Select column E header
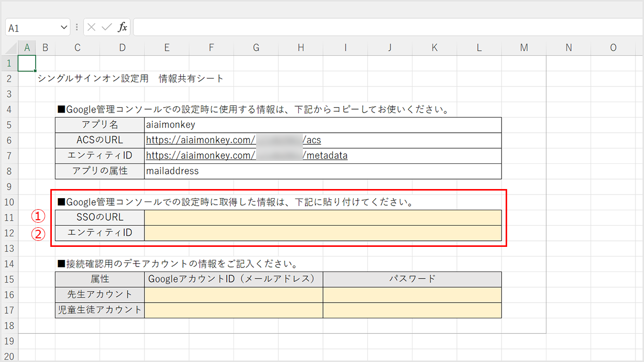 (x=167, y=48)
